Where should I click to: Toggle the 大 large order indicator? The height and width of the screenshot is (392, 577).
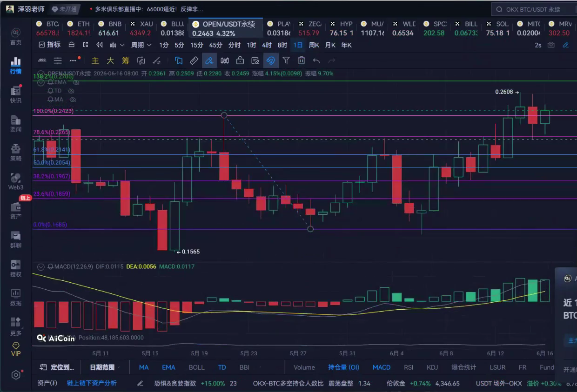pos(110,60)
